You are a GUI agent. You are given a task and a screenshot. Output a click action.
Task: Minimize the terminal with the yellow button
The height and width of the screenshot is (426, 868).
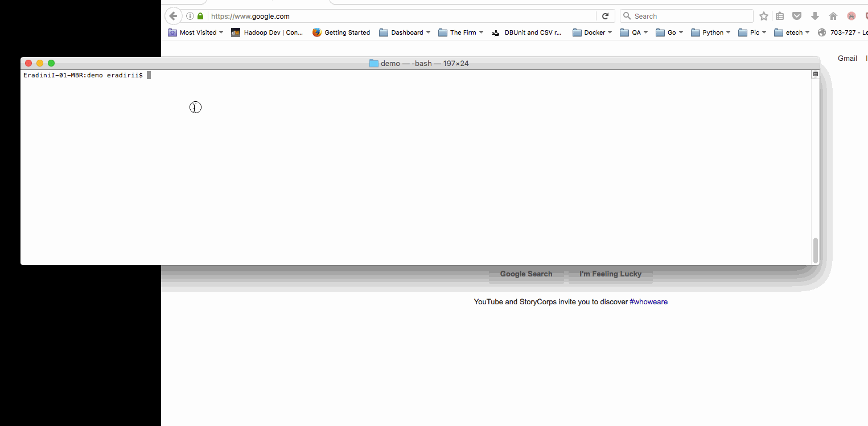pos(40,63)
